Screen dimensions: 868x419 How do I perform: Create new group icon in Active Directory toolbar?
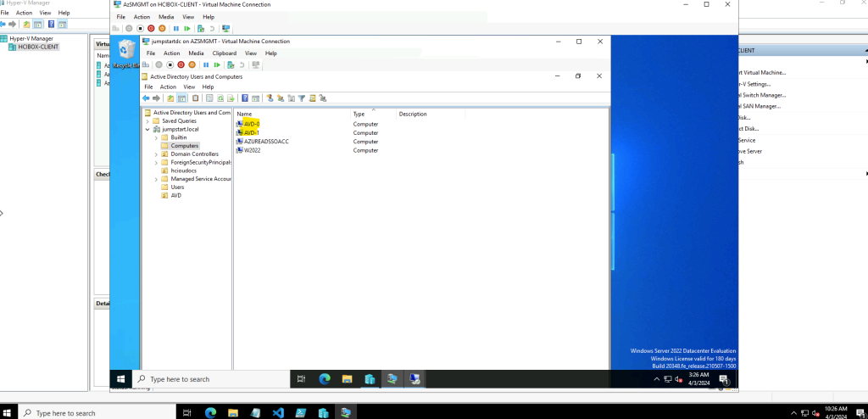(x=281, y=98)
